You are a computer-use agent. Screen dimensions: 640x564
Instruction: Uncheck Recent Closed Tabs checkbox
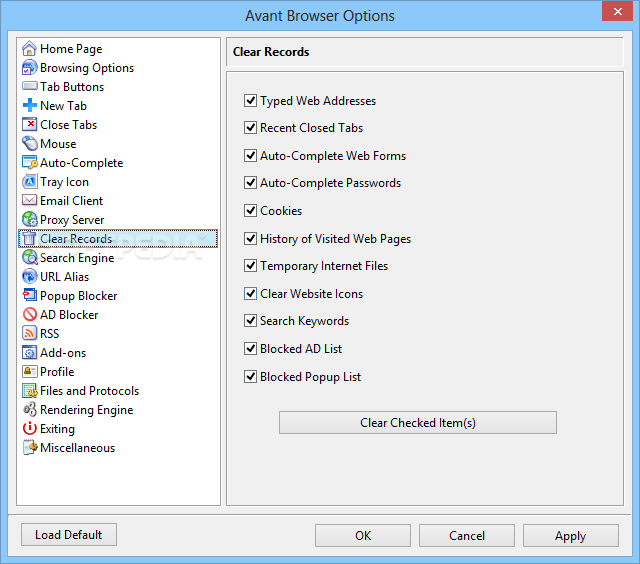coord(250,128)
